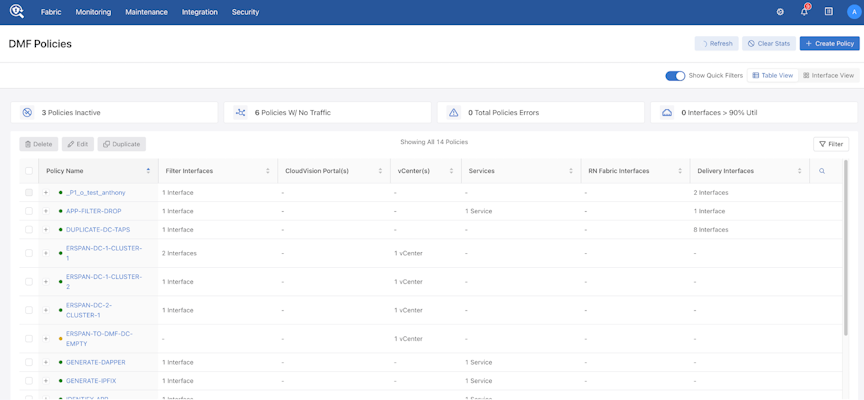864x400 pixels.
Task: Expand the APP-FILTER-DROP row
Action: [46, 211]
